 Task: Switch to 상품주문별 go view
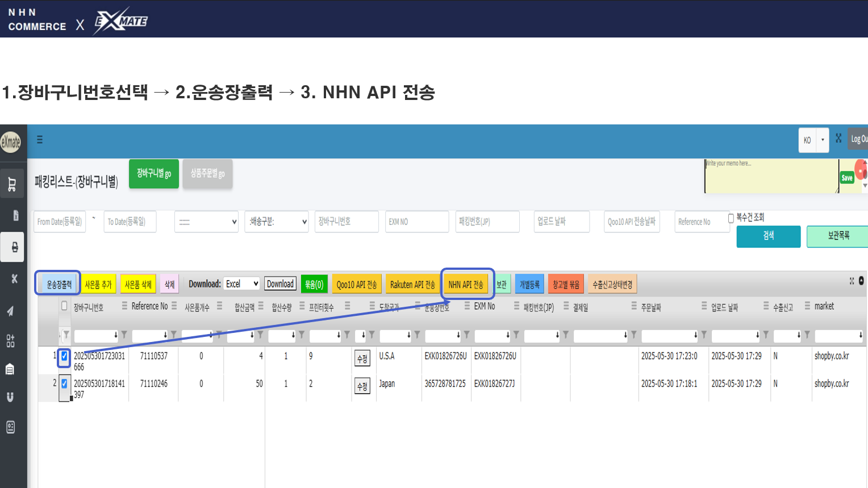(x=207, y=173)
